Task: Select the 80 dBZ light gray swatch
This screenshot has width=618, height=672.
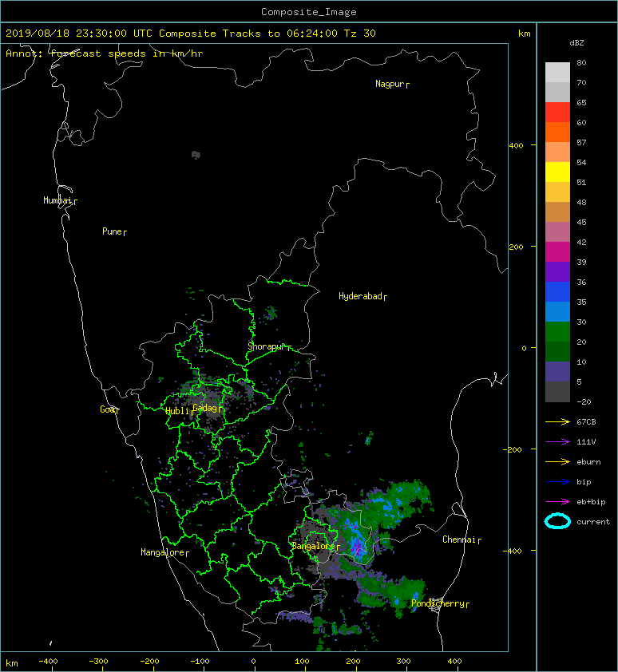Action: 557,72
